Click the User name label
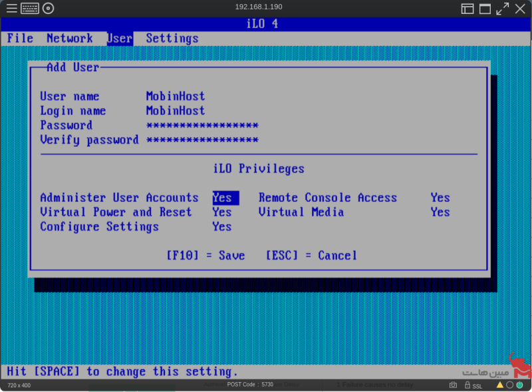532x392 pixels. click(70, 96)
